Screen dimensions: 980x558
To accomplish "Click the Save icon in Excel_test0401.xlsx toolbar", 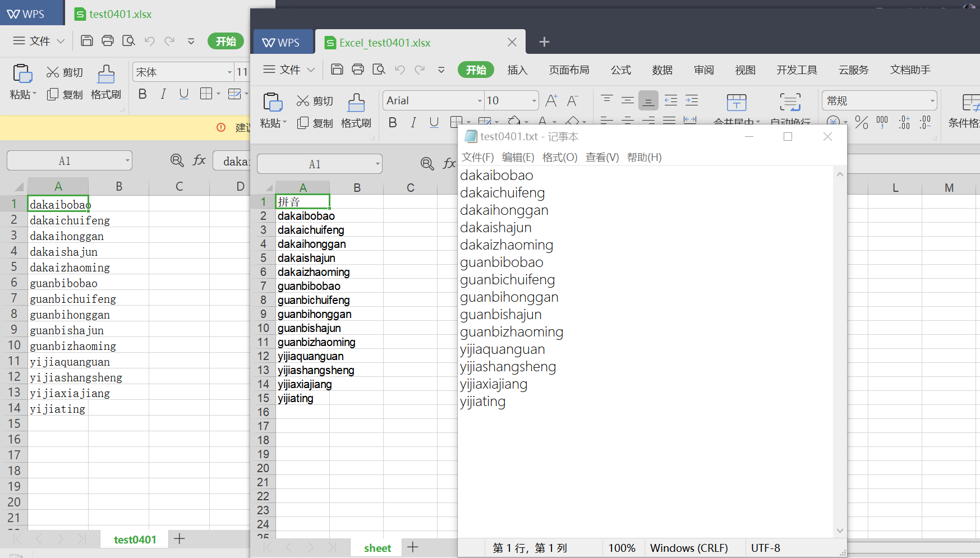I will (x=337, y=68).
